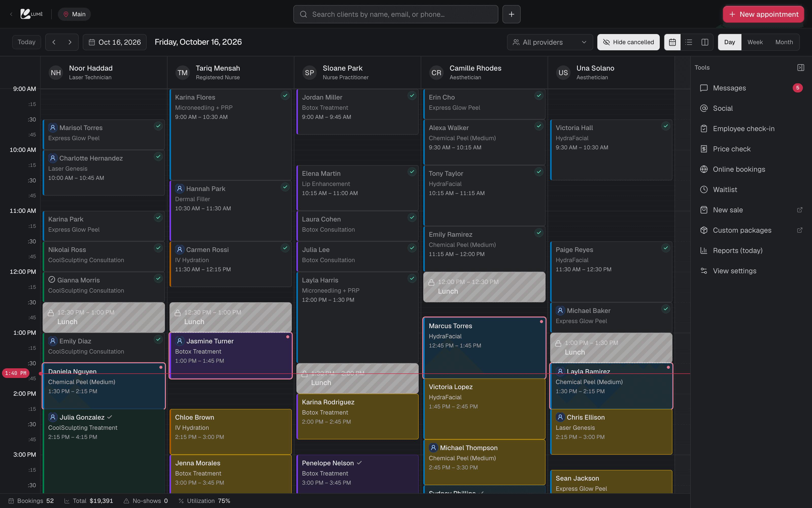The width and height of the screenshot is (812, 508).
Task: Toggle Hide cancelled appointments
Action: (x=628, y=42)
